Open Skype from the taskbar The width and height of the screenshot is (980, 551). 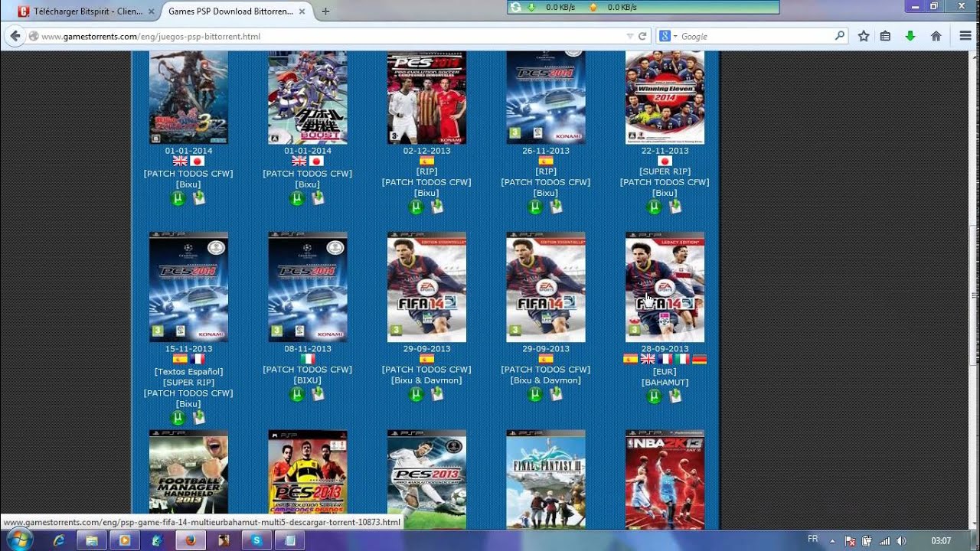click(x=256, y=540)
